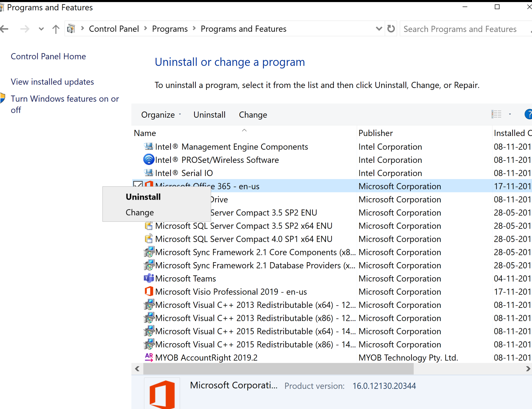
Task: Click the horizontal scrollbar right arrow
Action: [528, 369]
